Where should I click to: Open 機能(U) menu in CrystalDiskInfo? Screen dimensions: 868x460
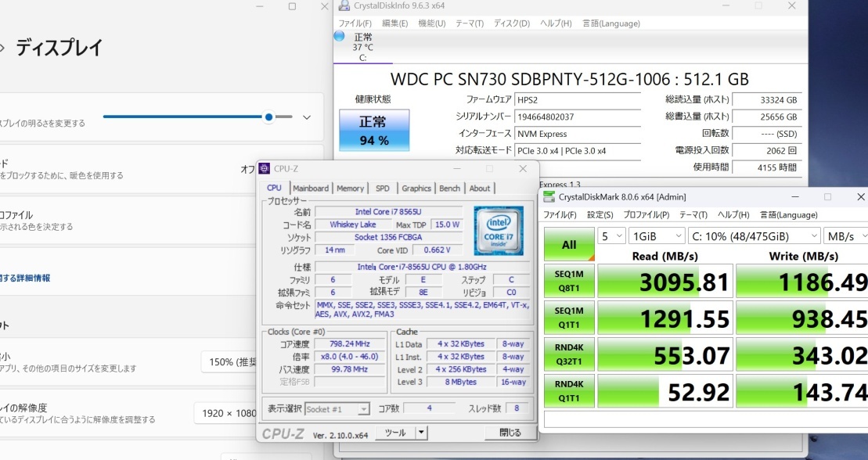432,23
